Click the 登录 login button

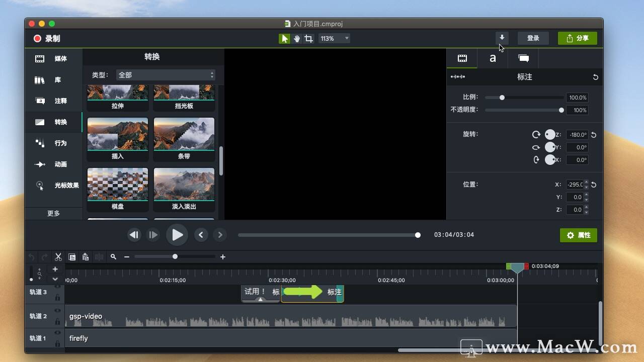(533, 38)
